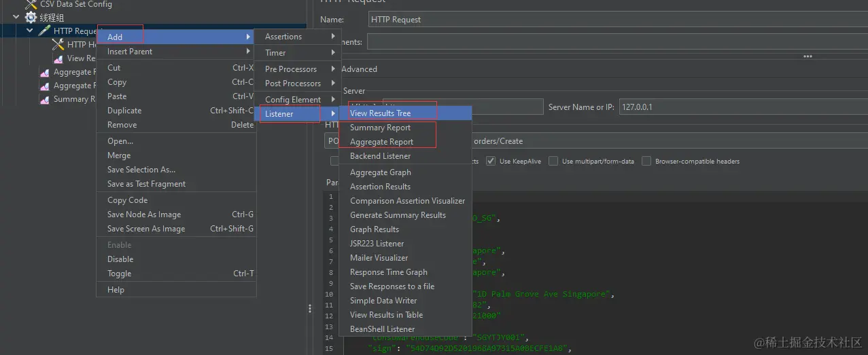Add a View Results Tree listener
Viewport: 868px width, 355px height.
pos(406,113)
